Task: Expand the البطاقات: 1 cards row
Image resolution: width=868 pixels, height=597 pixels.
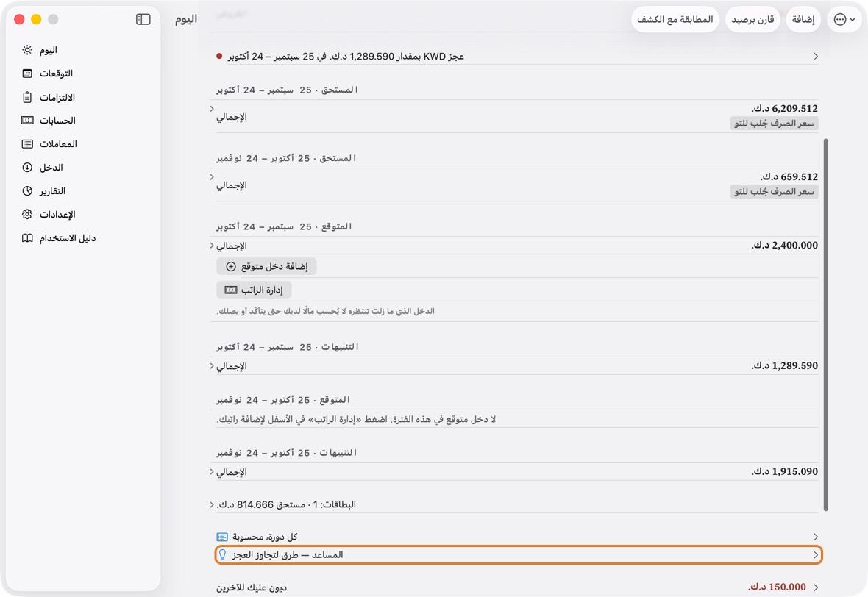Action: click(514, 504)
